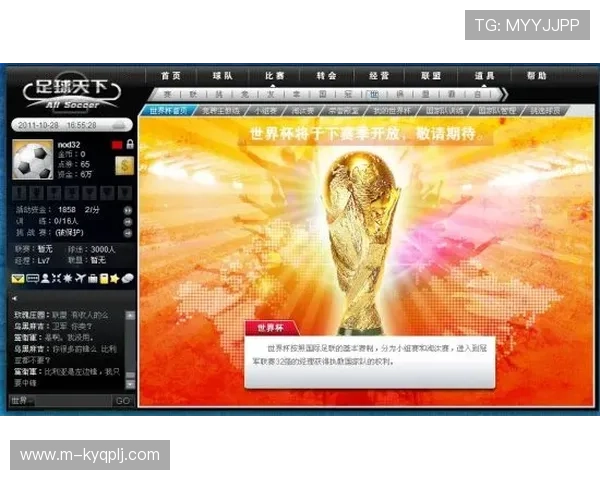
Task: Click the chat scrollbar up arrow
Action: pos(130,315)
